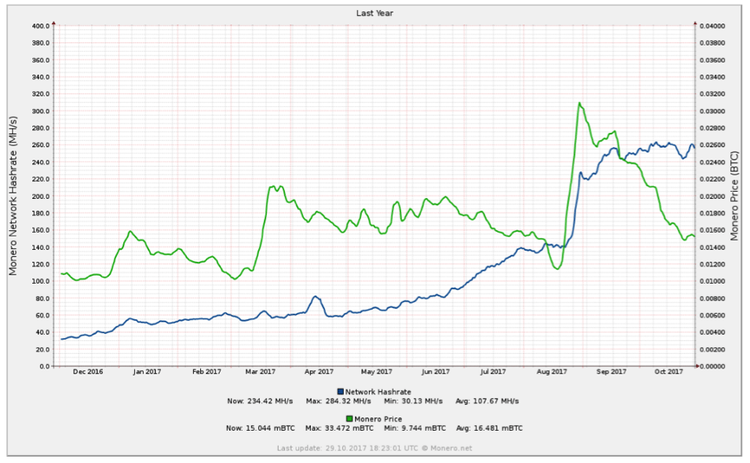This screenshot has width=750, height=463.
Task: Click the 'Network Hashrate' legend label
Action: pos(378,392)
